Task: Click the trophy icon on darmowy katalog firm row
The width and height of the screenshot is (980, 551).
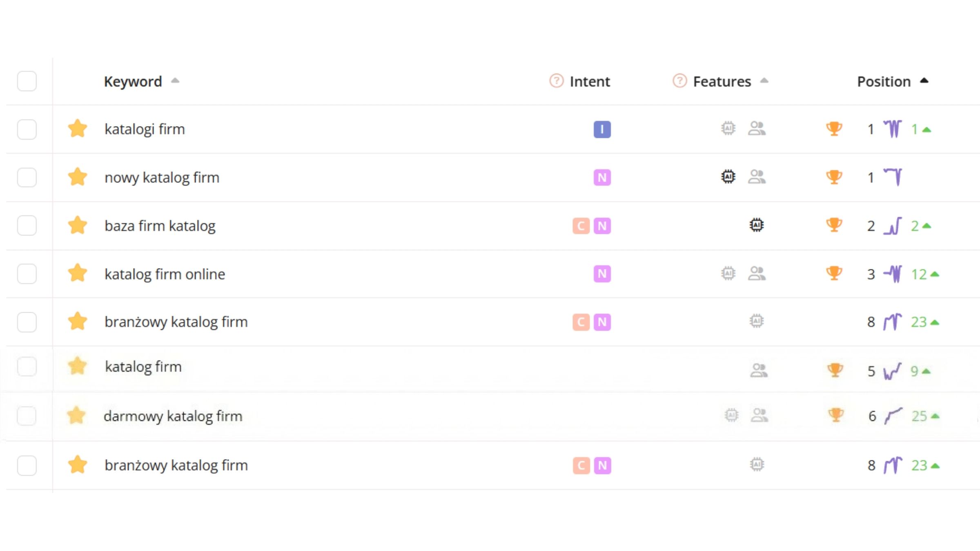Action: [x=835, y=415]
